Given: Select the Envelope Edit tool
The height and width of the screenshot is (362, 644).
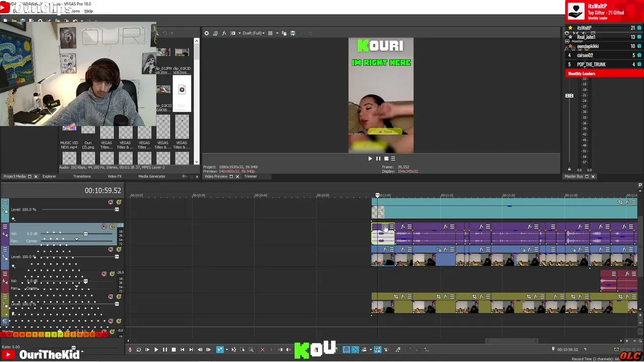Looking at the screenshot, I should [233, 349].
